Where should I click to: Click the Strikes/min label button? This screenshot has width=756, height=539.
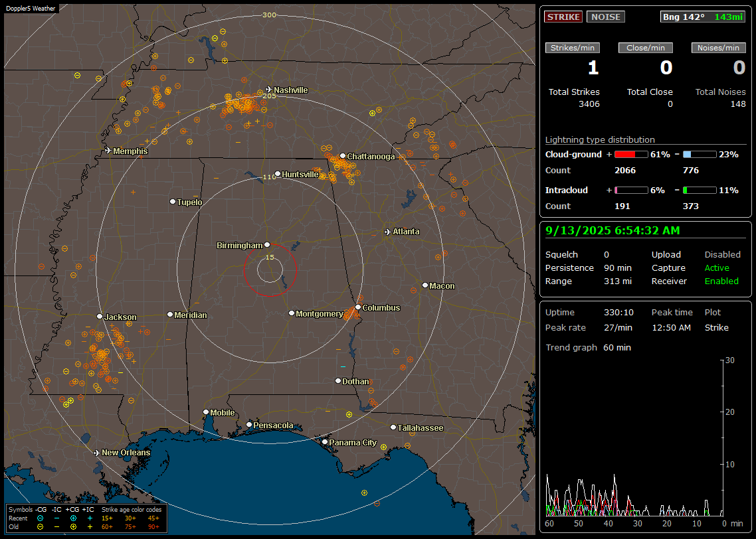(x=572, y=48)
